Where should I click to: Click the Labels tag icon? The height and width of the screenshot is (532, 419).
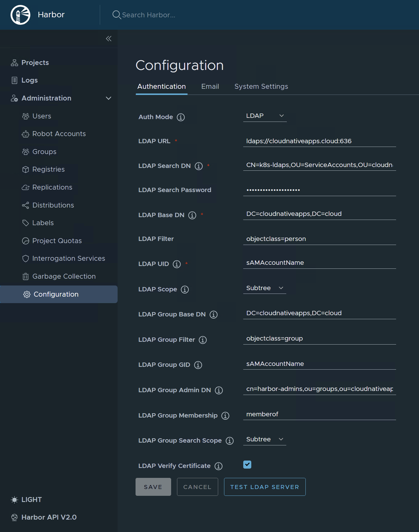tap(26, 223)
